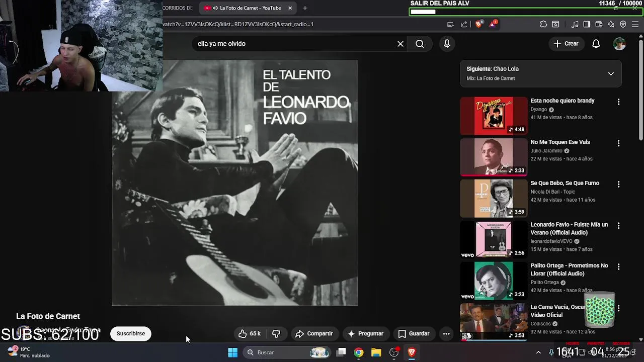Click share page icon in address bar
This screenshot has width=644, height=362.
pyautogui.click(x=464, y=24)
